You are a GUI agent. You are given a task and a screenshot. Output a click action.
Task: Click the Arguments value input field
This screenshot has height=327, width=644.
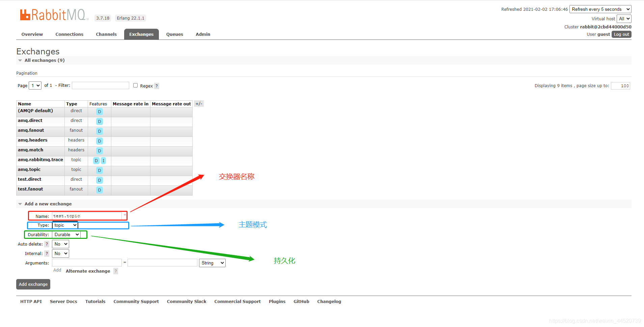tap(163, 263)
